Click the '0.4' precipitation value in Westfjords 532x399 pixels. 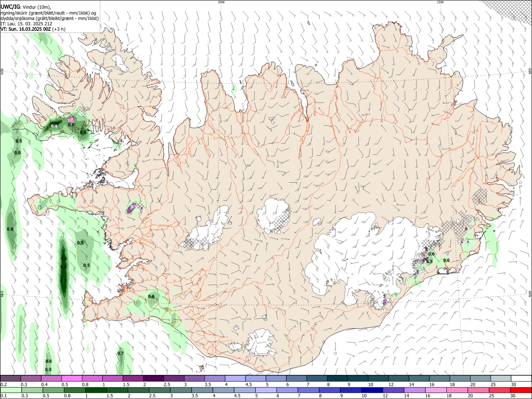(54, 126)
